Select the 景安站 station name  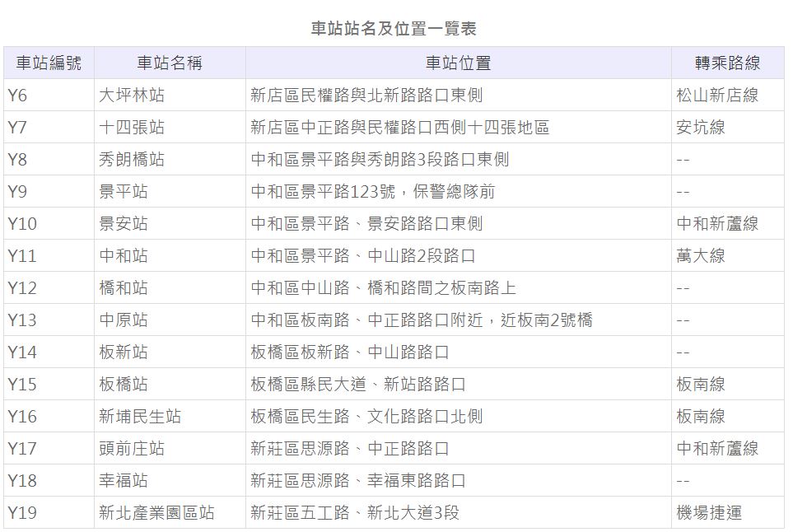[124, 223]
